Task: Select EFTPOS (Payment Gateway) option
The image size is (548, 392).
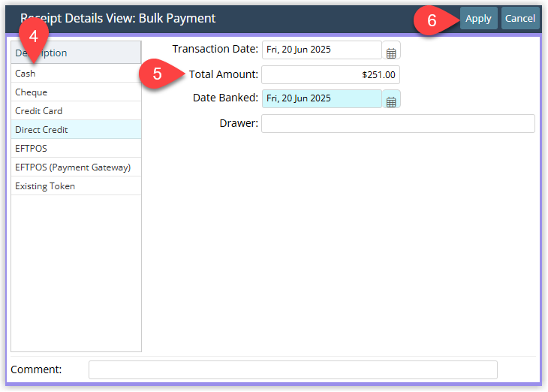Action: click(76, 167)
